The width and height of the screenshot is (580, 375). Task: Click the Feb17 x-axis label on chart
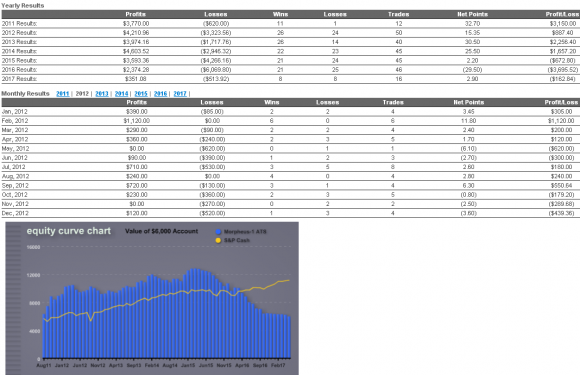pos(278,365)
